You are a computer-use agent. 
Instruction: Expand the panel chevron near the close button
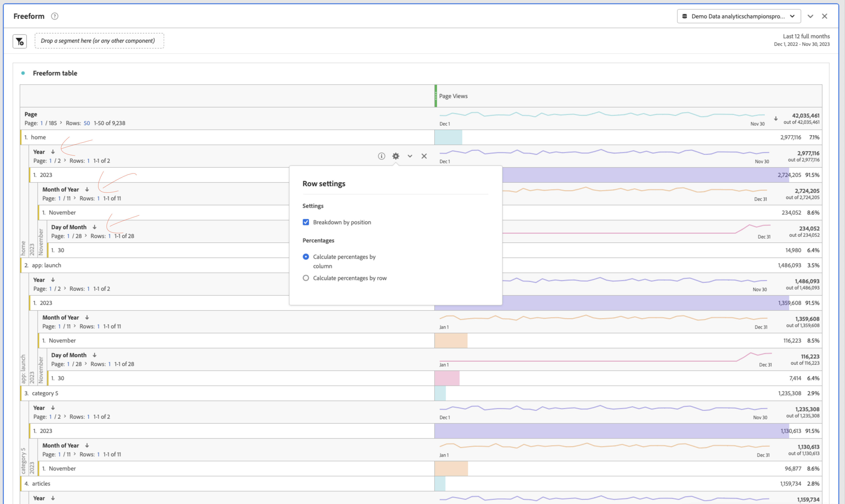pos(810,16)
